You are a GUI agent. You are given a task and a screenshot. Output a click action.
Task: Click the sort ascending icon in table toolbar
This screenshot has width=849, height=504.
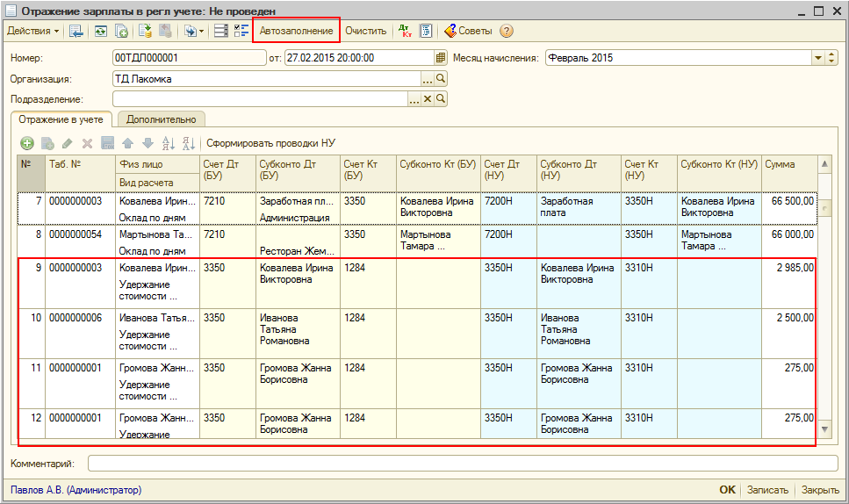tap(169, 143)
